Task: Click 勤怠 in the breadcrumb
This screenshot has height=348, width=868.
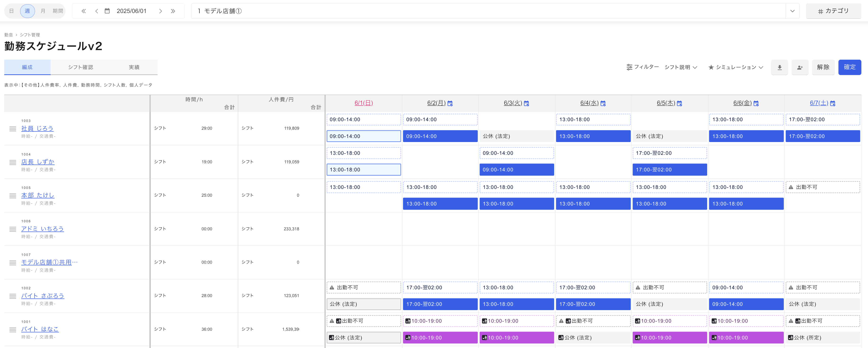Action: (x=9, y=35)
